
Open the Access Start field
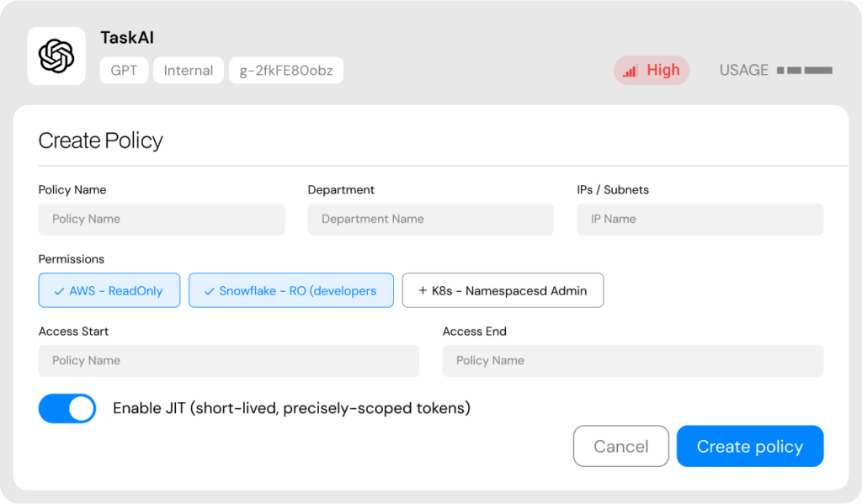228,361
